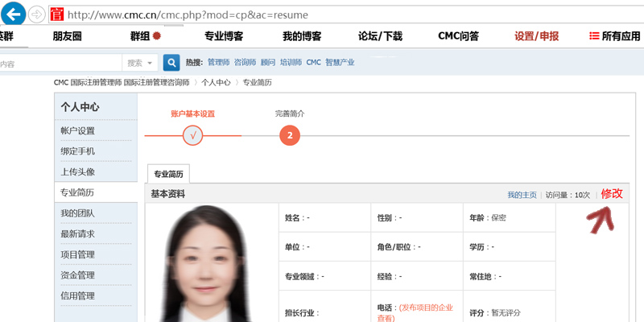Click hot search link 咨询师
Image resolution: width=644 pixels, height=322 pixels.
point(245,63)
